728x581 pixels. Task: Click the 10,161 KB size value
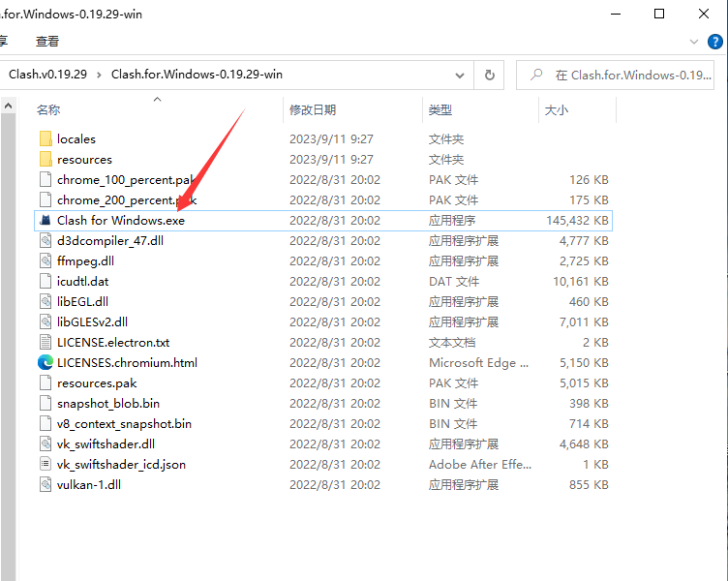(581, 282)
